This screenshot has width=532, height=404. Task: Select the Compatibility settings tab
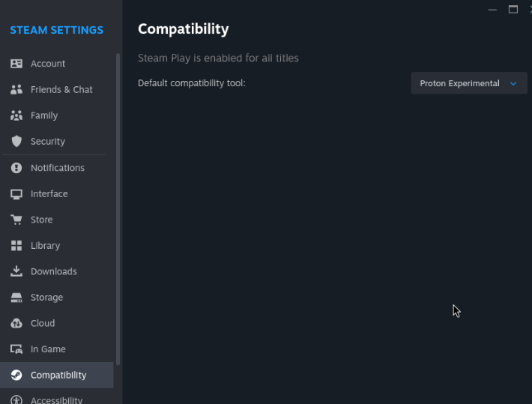point(58,375)
